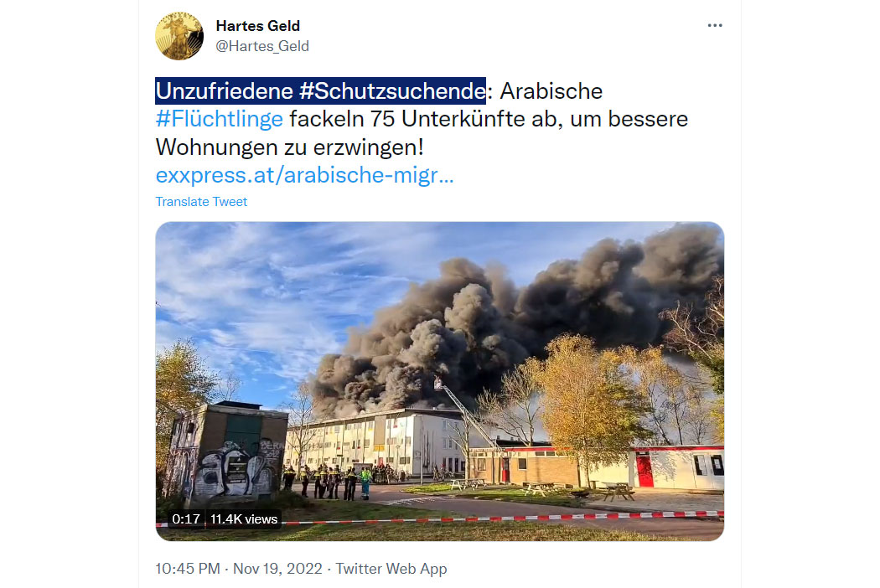Image resolution: width=880 pixels, height=588 pixels.
Task: Follow the exxpress.at/arabische-migr… link
Action: point(304,175)
